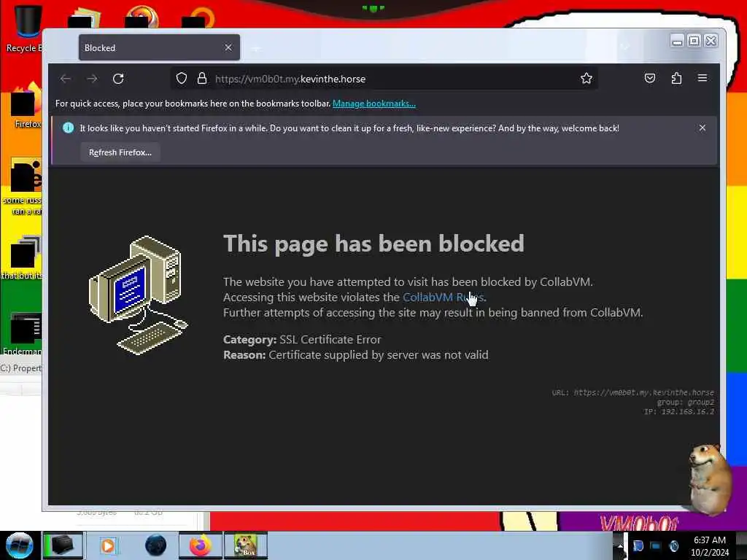Image resolution: width=747 pixels, height=560 pixels.
Task: Click the network tray icon
Action: tap(656, 545)
